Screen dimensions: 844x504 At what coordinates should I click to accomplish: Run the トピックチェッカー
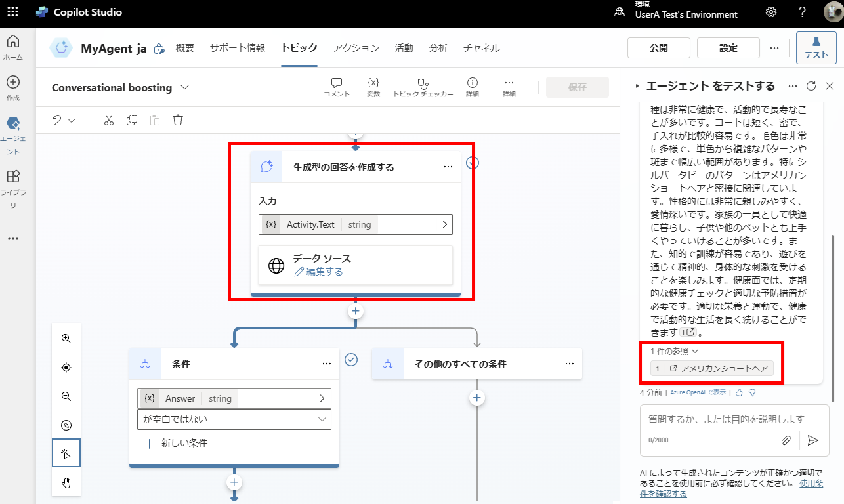(x=421, y=86)
